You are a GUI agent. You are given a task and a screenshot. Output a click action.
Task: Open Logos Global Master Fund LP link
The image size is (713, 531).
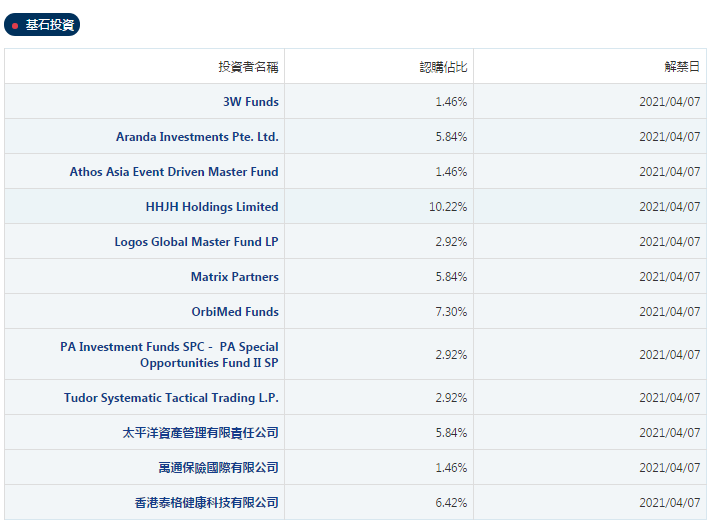tap(196, 241)
